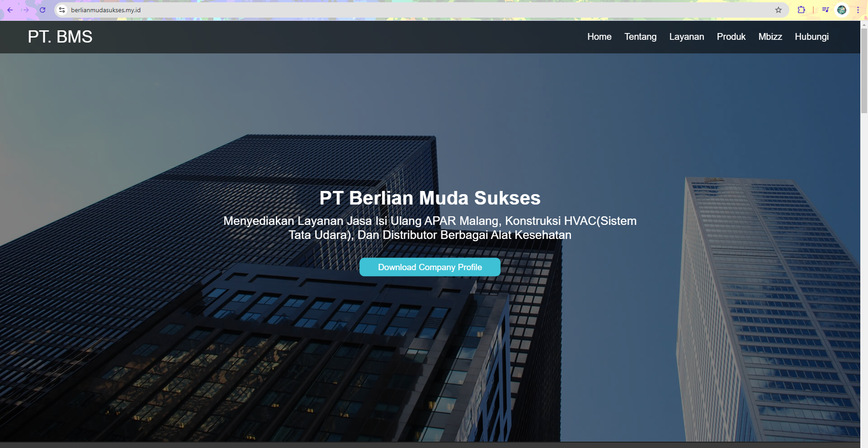Viewport: 868px width, 448px height.
Task: Reload the current page
Action: point(42,10)
